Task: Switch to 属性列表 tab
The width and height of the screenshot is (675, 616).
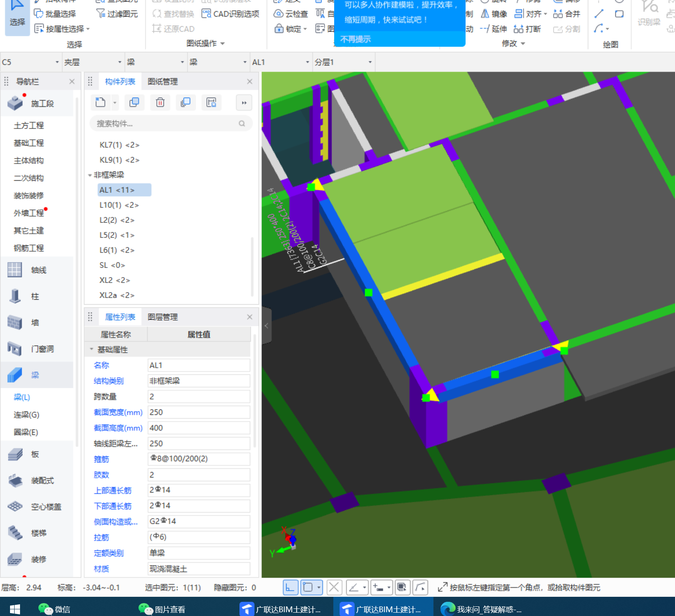Action: point(120,317)
